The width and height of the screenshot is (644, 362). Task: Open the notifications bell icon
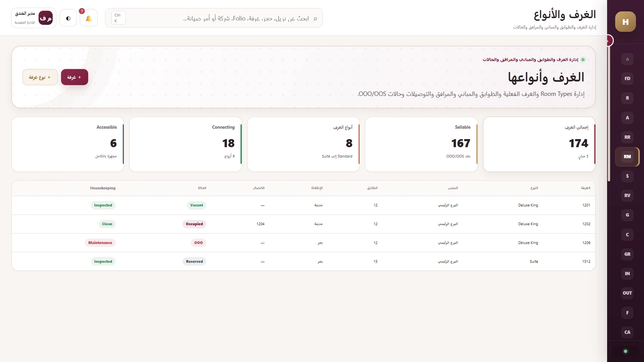89,18
